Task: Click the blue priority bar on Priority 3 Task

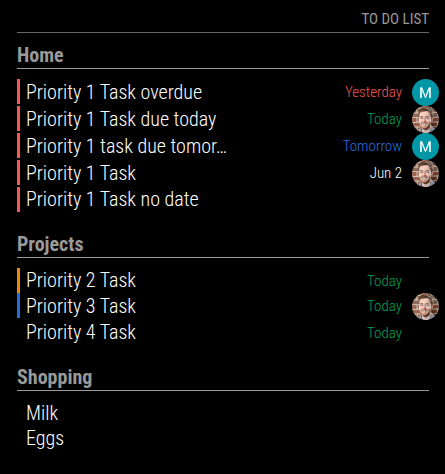Action: click(18, 305)
